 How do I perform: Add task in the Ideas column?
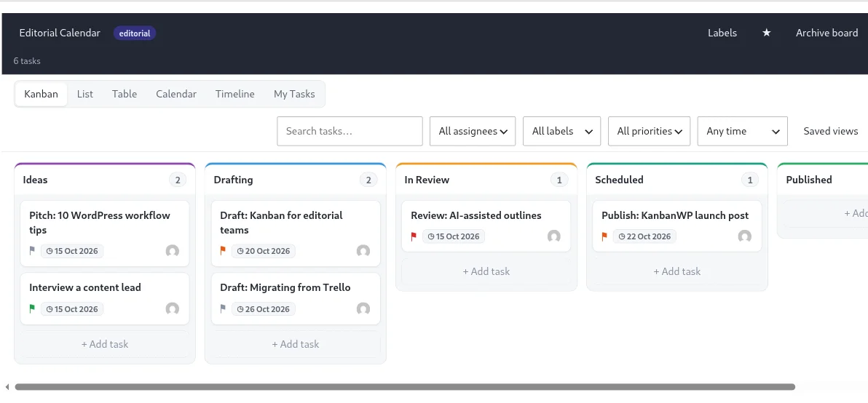pyautogui.click(x=105, y=344)
